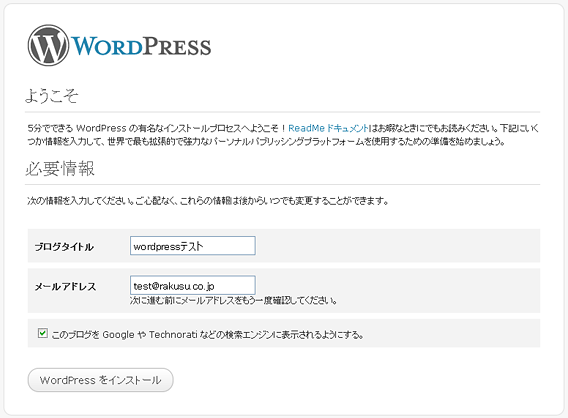
Task: Uncheck the search engine visibility checkbox
Action: point(43,333)
